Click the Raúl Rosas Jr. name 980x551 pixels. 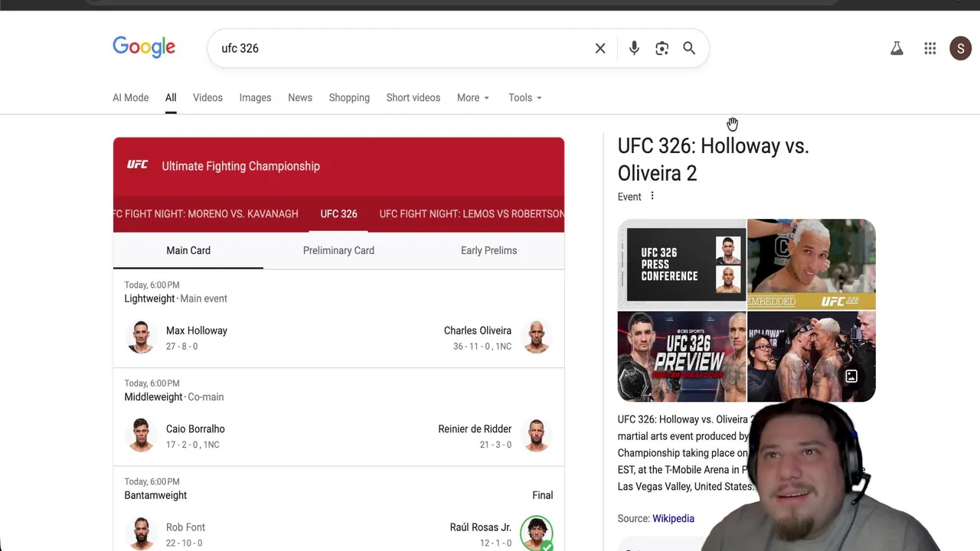click(x=481, y=527)
